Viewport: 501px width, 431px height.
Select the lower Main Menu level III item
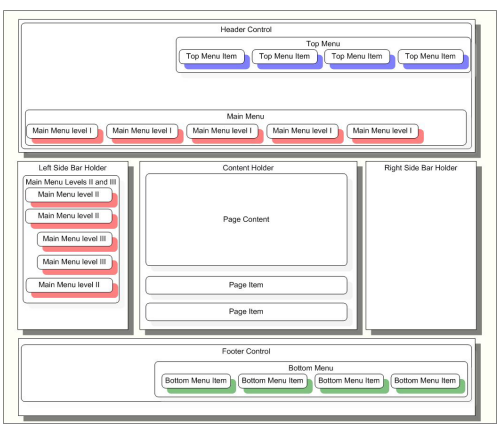[74, 262]
